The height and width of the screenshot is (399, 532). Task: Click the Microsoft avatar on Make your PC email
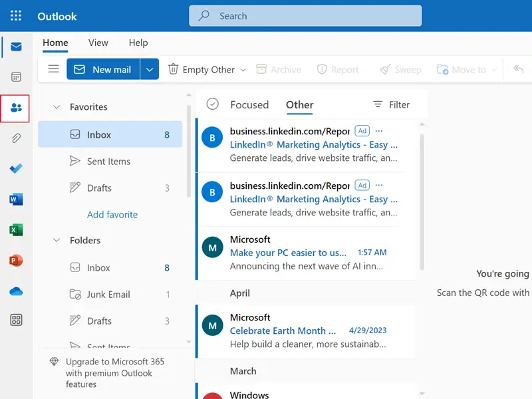[x=212, y=247]
